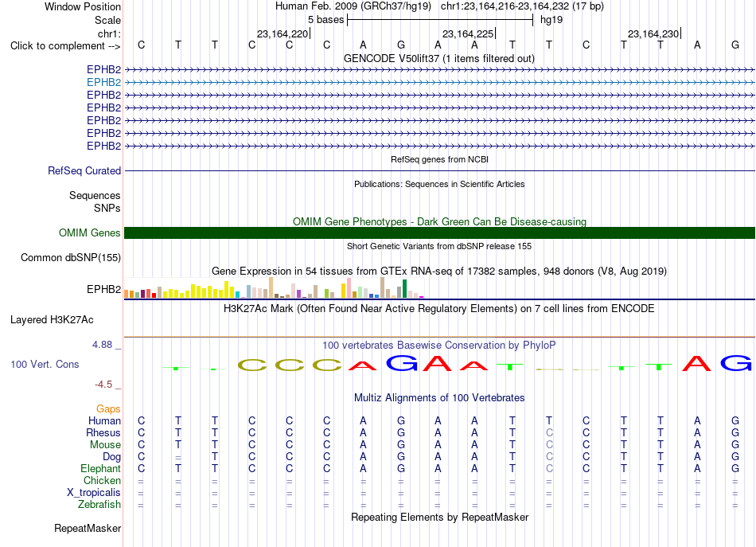Screen dimensions: 756x547
Task: Click the 23,164,225 position marker
Action: [469, 33]
